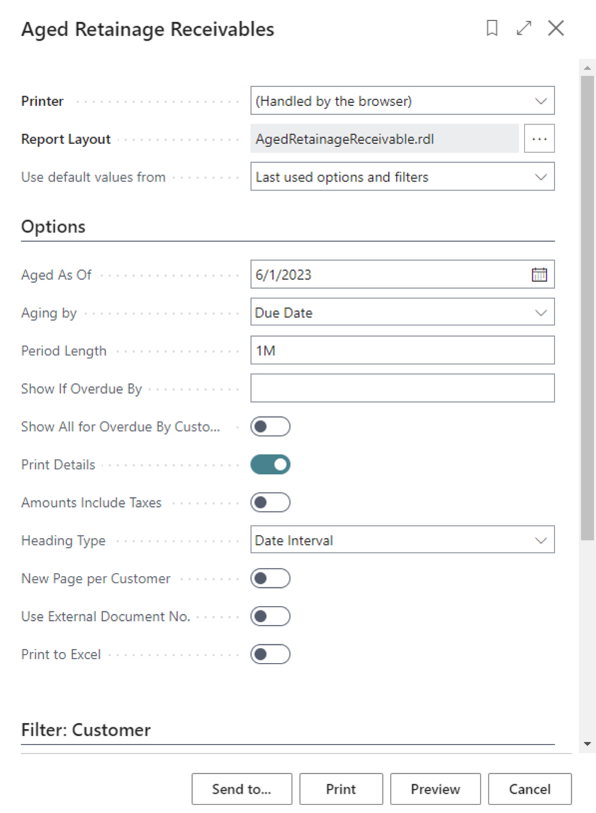Image resolution: width=596 pixels, height=813 pixels.
Task: Toggle Show All for Overdue By Customer
Action: [270, 427]
